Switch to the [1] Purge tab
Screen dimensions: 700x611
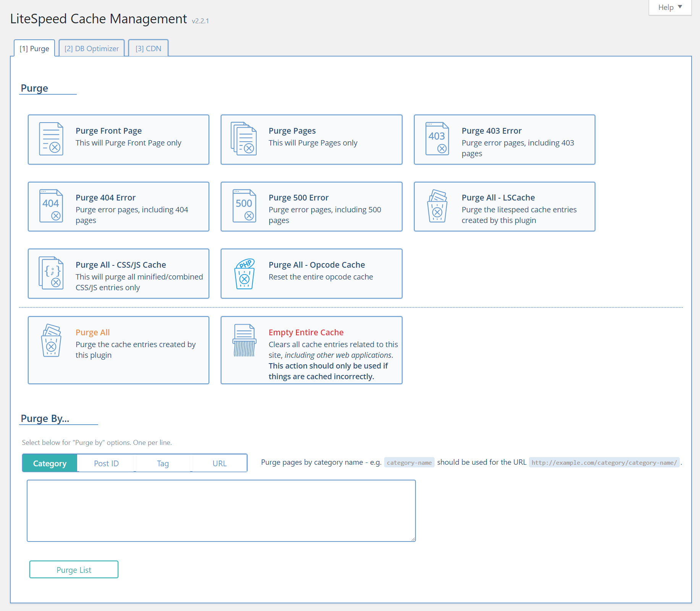pos(34,48)
